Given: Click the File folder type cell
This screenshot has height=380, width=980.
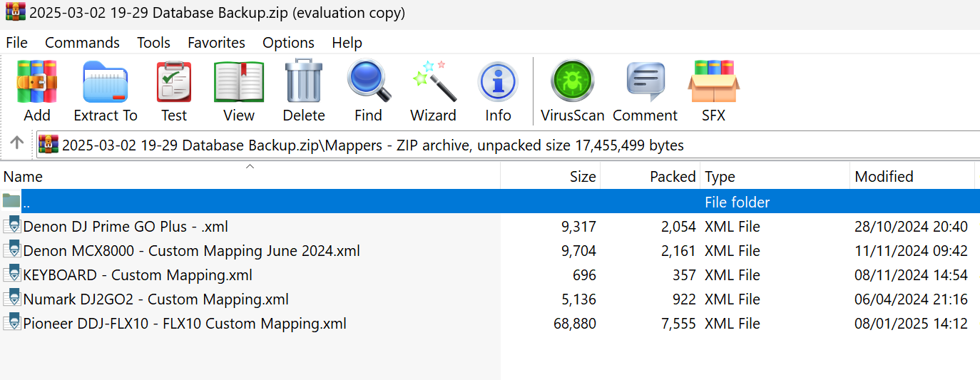Looking at the screenshot, I should tap(737, 202).
